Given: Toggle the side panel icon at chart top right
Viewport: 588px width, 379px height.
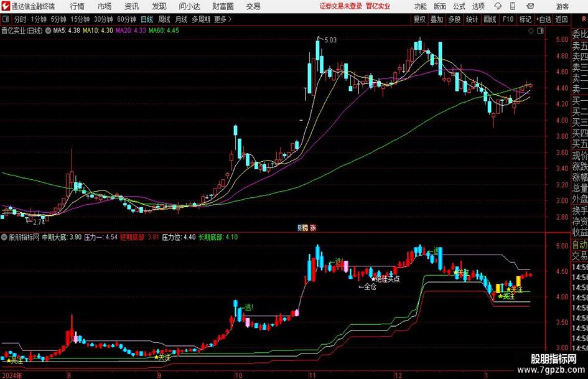Looking at the screenshot, I should point(540,31).
